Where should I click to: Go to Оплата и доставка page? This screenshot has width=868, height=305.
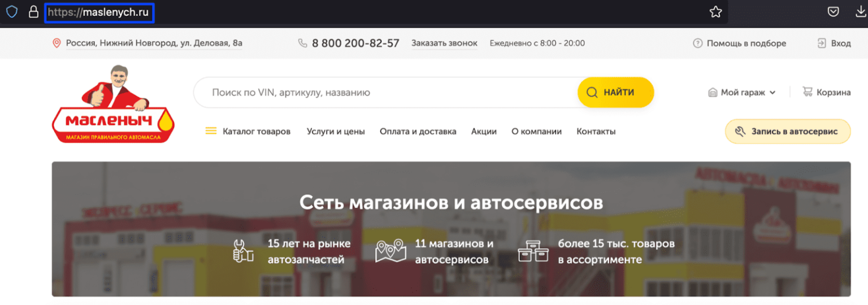pos(418,131)
